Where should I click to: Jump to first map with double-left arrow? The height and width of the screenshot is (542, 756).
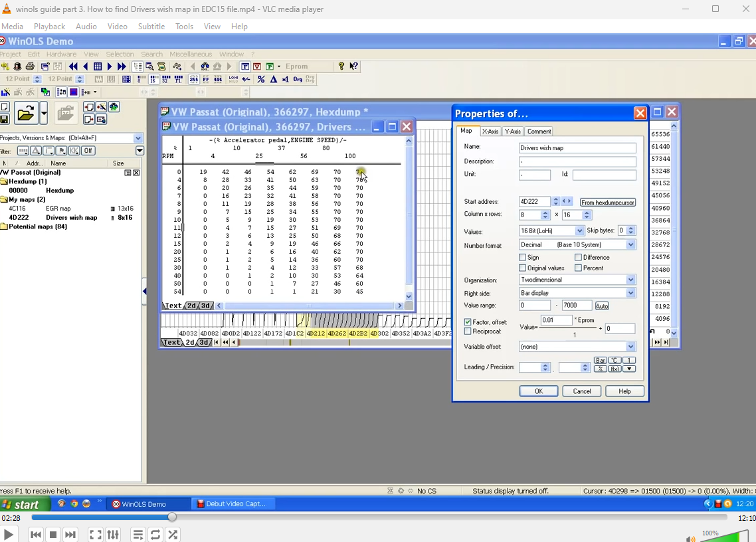click(73, 66)
